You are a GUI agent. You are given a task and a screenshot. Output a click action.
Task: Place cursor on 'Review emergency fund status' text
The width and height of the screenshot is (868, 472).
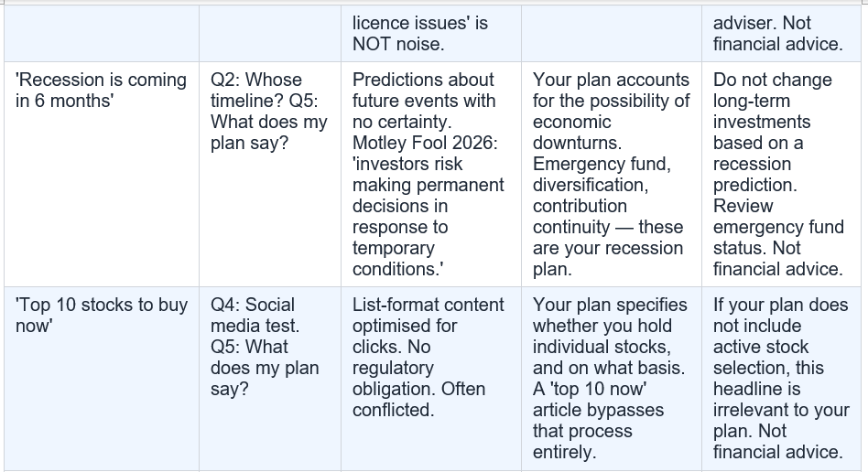click(778, 227)
